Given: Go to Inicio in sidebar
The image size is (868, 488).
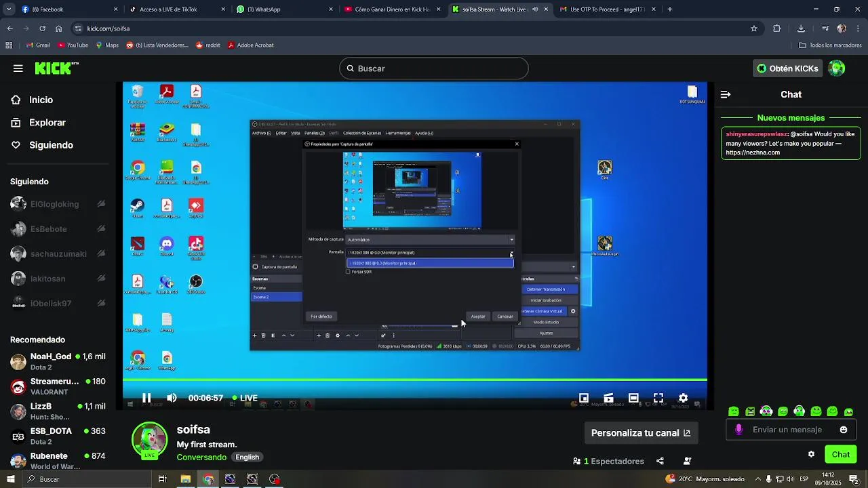Looking at the screenshot, I should pos(41,100).
